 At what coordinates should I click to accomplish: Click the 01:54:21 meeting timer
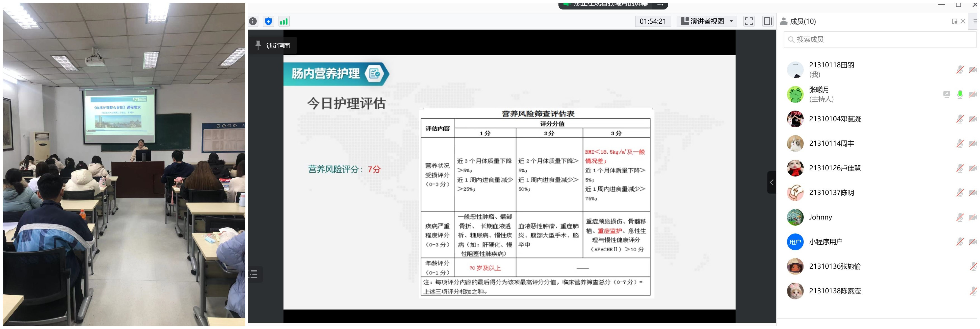tap(652, 21)
